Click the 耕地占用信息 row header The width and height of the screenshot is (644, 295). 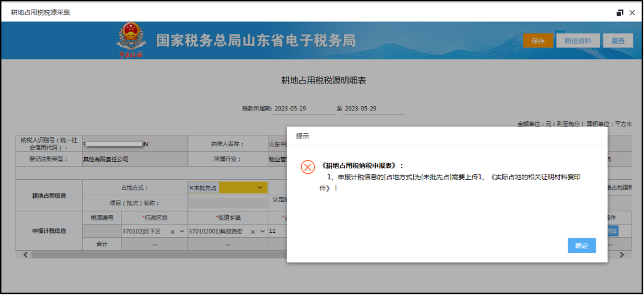click(x=49, y=195)
